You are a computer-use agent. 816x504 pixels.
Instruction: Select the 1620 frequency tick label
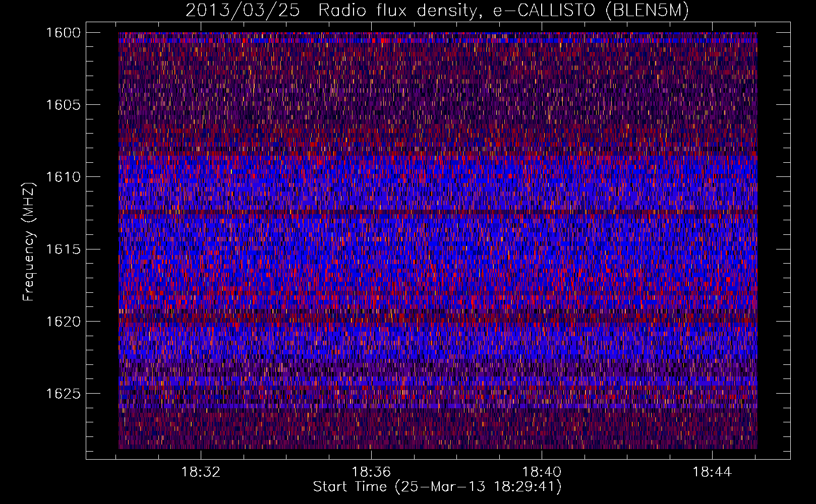(63, 321)
